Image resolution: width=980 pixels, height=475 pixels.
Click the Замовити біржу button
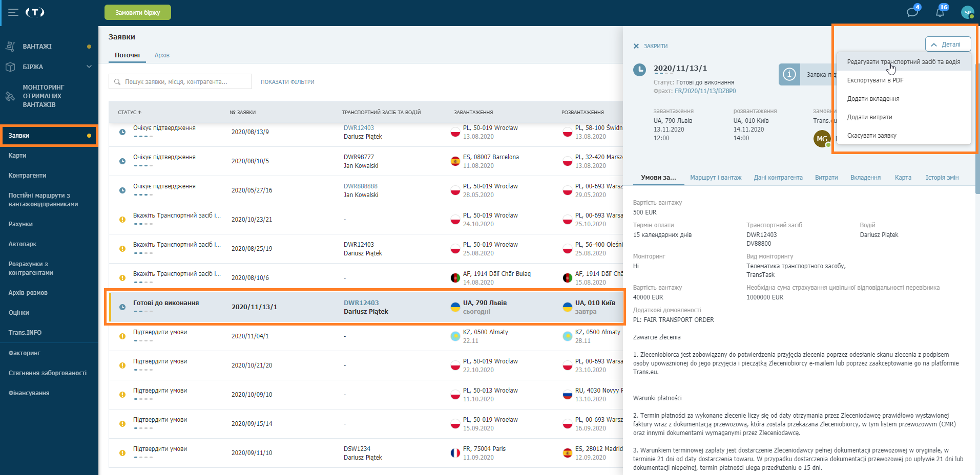pos(138,13)
